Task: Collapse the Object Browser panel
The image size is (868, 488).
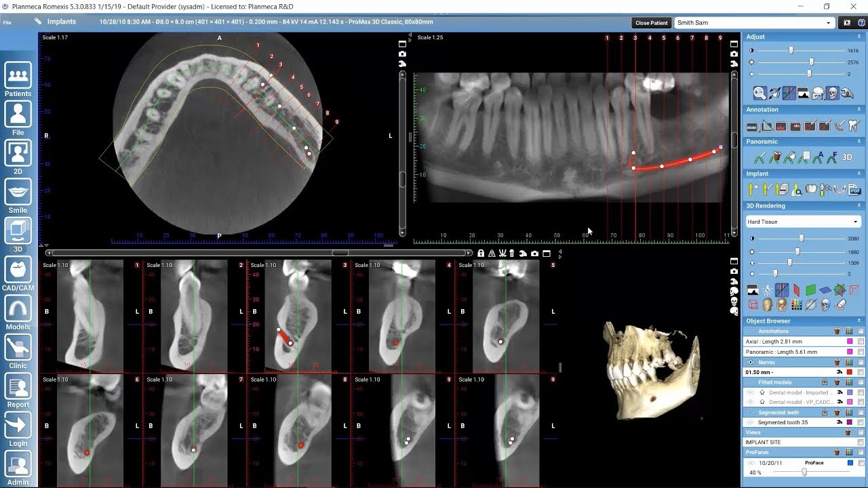Action: click(x=859, y=321)
